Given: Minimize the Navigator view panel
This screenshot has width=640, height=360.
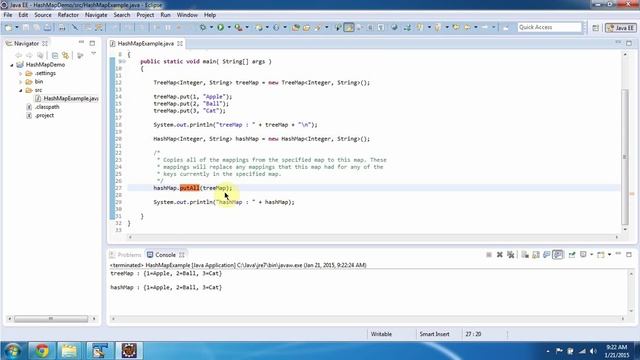Looking at the screenshot, I should click(81, 43).
